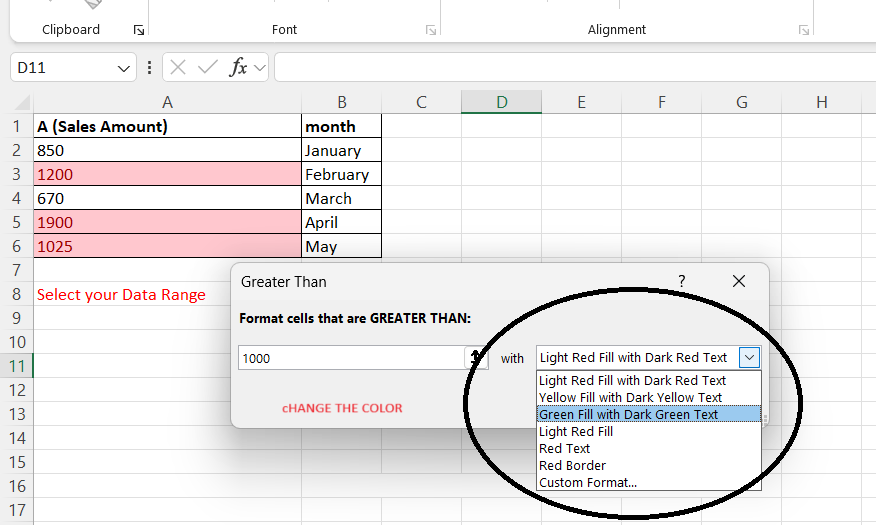
Task: Click the 'month' header cell
Action: [341, 126]
